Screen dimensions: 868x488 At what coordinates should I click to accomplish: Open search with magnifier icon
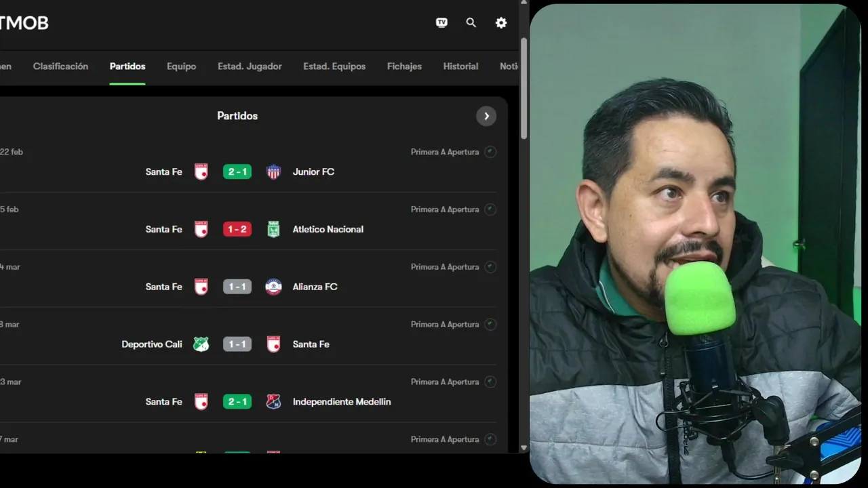pos(471,22)
